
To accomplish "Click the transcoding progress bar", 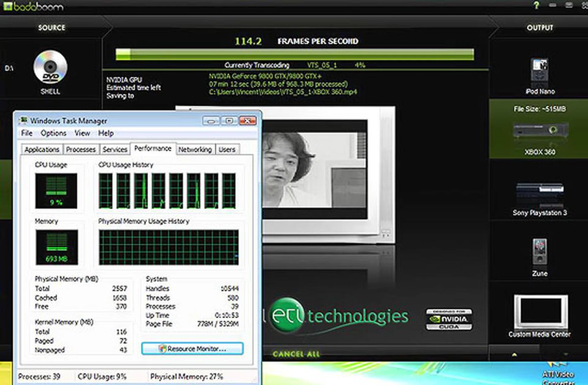I will click(295, 54).
